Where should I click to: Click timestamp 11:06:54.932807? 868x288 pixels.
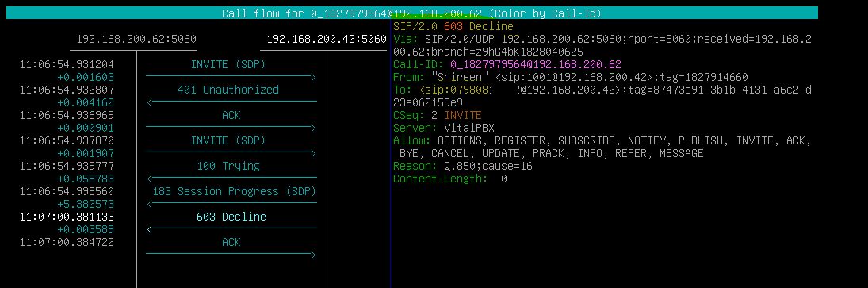(x=67, y=90)
